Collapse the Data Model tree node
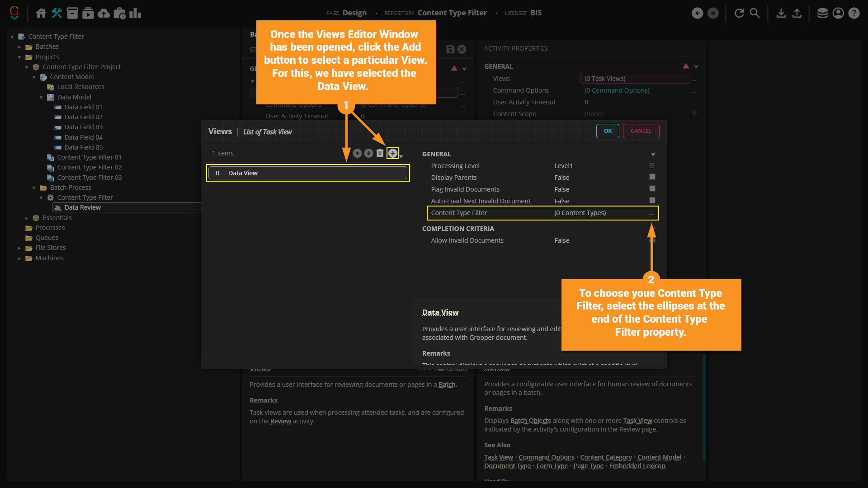868x488 pixels. click(41, 97)
